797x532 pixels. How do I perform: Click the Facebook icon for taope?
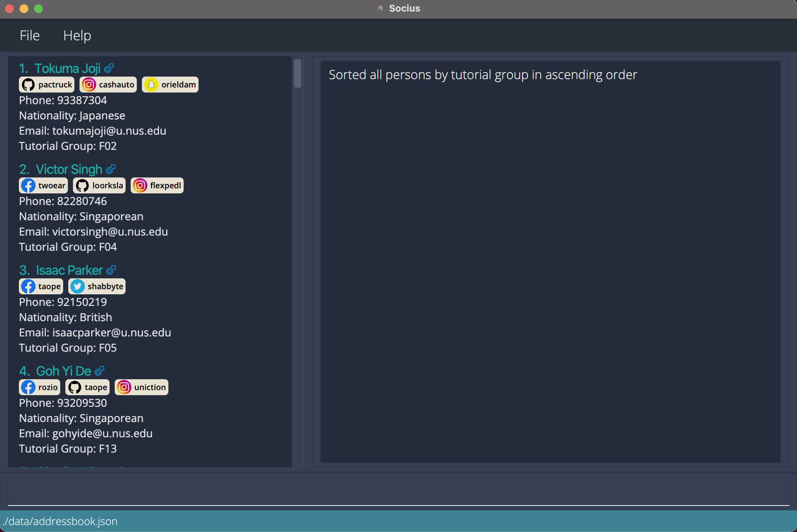pos(29,286)
